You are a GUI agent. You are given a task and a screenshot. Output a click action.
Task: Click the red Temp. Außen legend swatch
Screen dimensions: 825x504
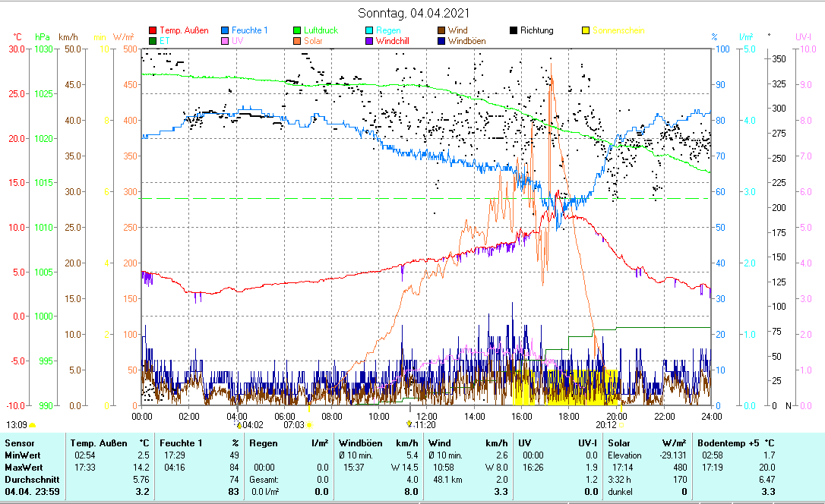[x=153, y=30]
